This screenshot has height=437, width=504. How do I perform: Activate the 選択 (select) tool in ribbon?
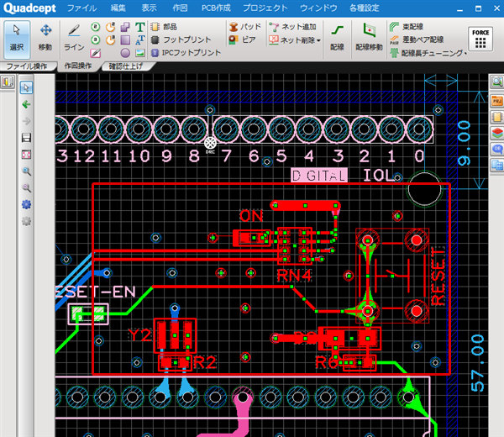17,39
